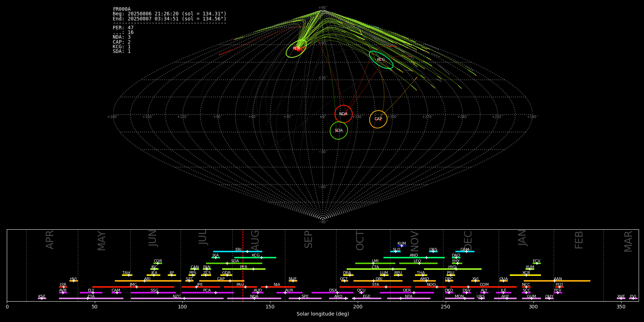Click the 'Solar longitude (deg)' axis title
Viewport: 644px width, 322px height.
323,314
